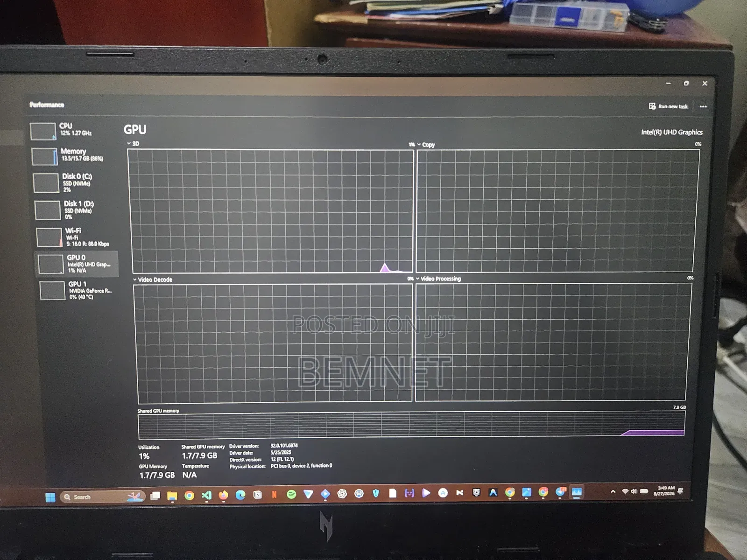Open Visual Studio Code from taskbar
This screenshot has width=747, height=560.
[x=206, y=495]
